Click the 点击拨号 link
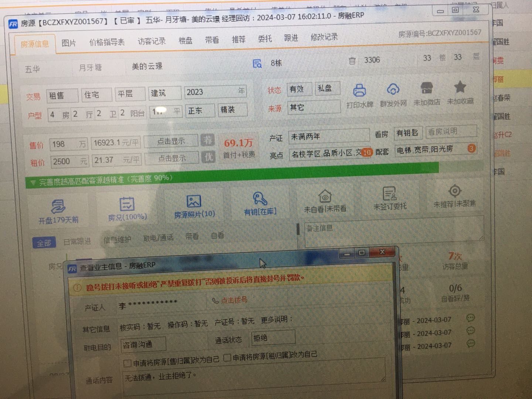Viewport: 532px width, 399px height. pyautogui.click(x=234, y=300)
